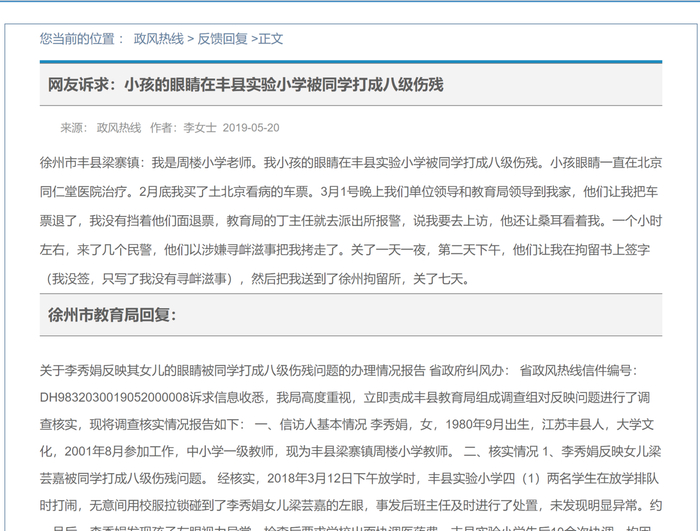Click the line starting 时打闹，无意间用校服拉锁
700x531 pixels.
350,506
